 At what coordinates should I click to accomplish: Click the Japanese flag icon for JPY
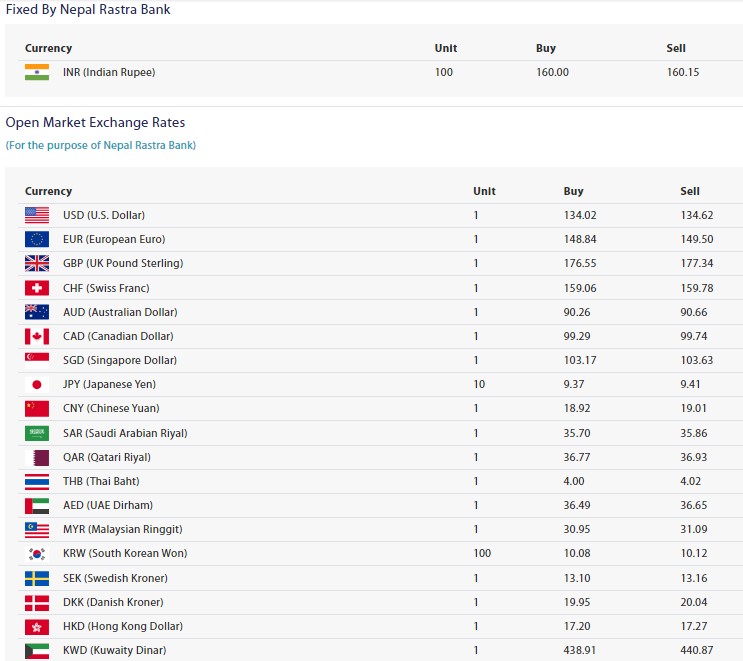tap(37, 384)
